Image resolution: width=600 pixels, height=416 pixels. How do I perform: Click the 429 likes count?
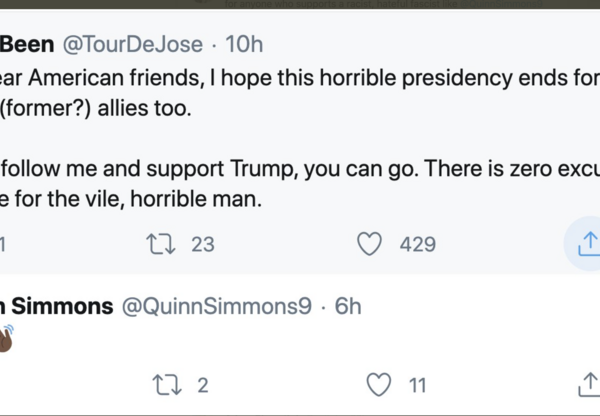[417, 243]
